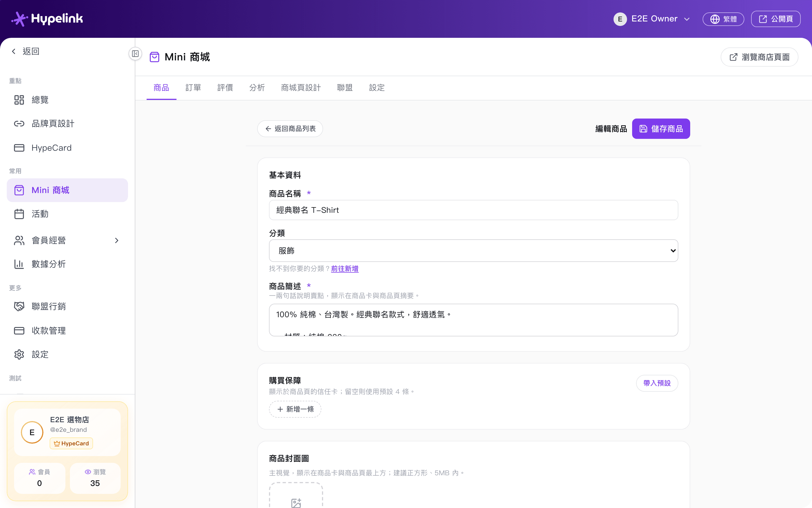Open 品牌頁設計 in the sidebar

[67, 124]
